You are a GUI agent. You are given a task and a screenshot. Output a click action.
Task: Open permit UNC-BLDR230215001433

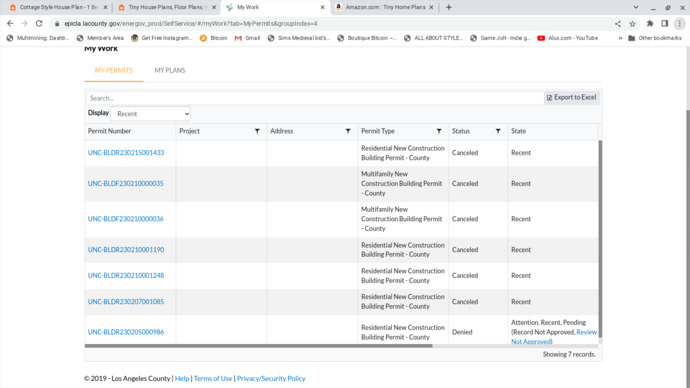click(x=126, y=153)
